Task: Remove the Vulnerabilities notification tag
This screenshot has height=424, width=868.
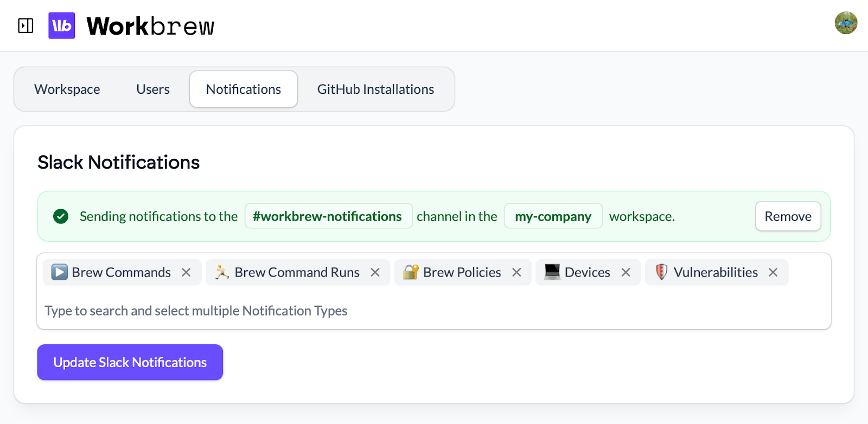Action: (x=773, y=272)
